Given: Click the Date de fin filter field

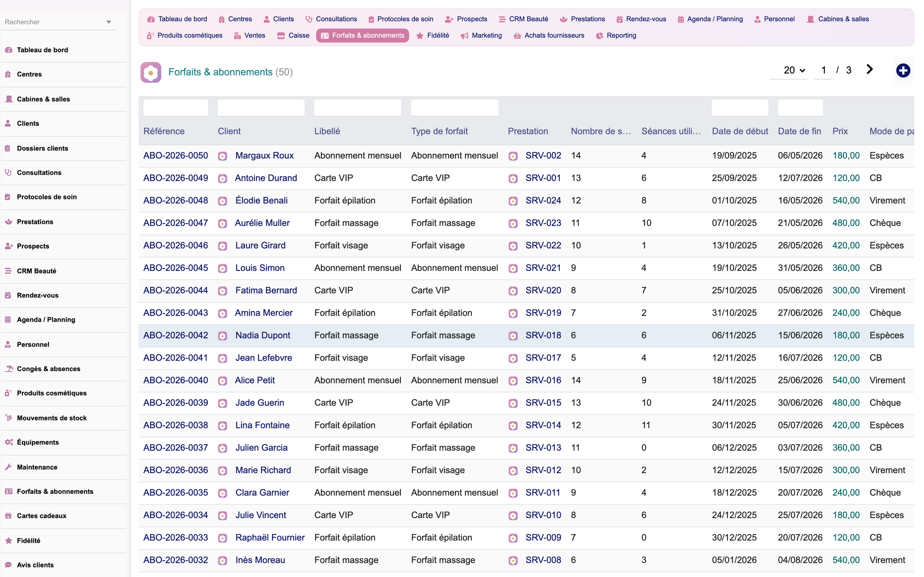Looking at the screenshot, I should point(800,108).
